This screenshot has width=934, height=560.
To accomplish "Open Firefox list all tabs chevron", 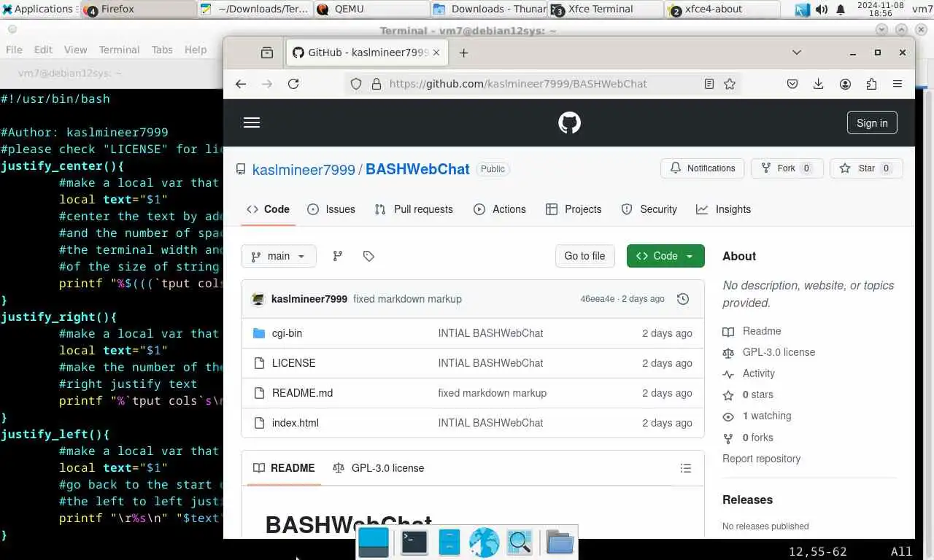I will (x=797, y=52).
